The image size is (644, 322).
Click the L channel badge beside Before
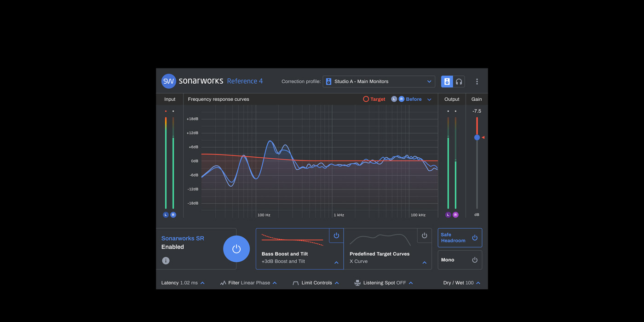tap(394, 99)
